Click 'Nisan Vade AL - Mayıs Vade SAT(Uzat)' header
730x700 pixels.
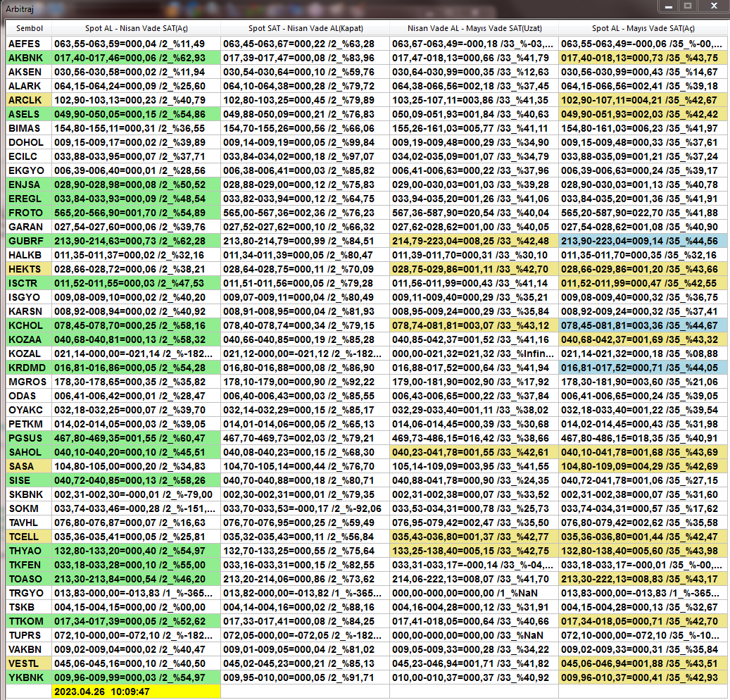click(x=474, y=28)
